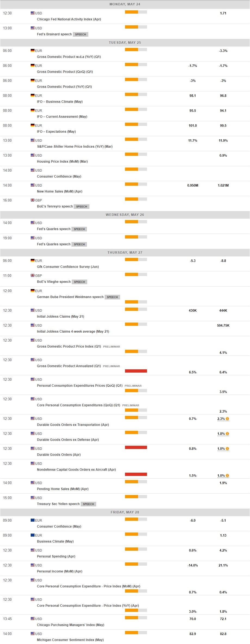Image resolution: width=250 pixels, height=644 pixels.
Task: Click UK flag beside BoE's Tenreyro speech
Action: pos(33,200)
